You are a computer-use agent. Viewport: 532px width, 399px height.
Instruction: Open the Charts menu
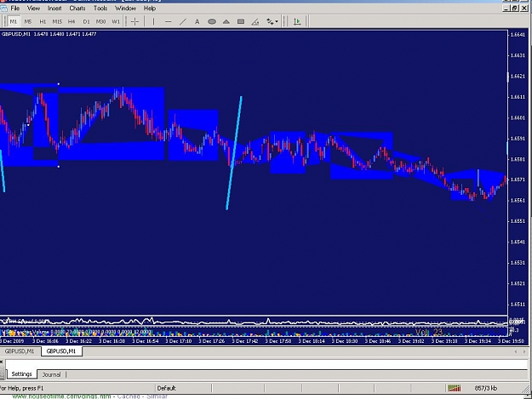(x=77, y=9)
